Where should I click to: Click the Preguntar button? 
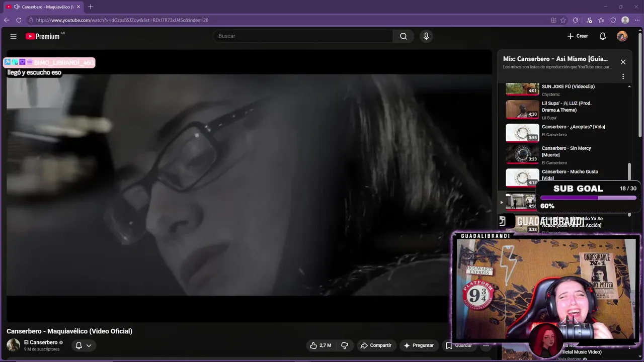point(419,345)
